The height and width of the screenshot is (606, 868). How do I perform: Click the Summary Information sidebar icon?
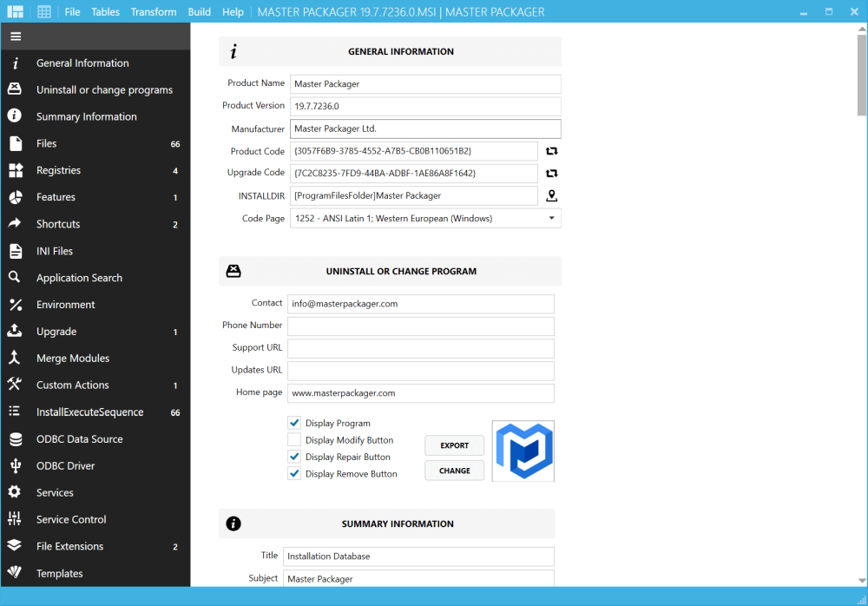15,115
